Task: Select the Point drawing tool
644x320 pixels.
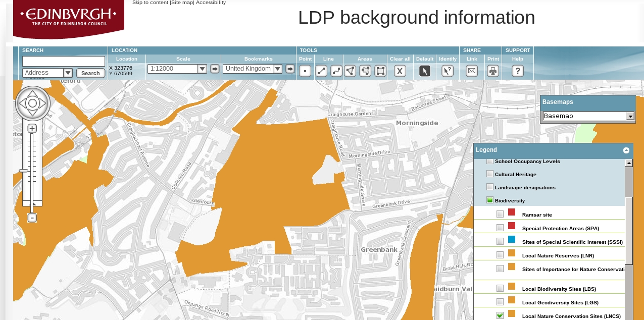Action: (x=305, y=71)
